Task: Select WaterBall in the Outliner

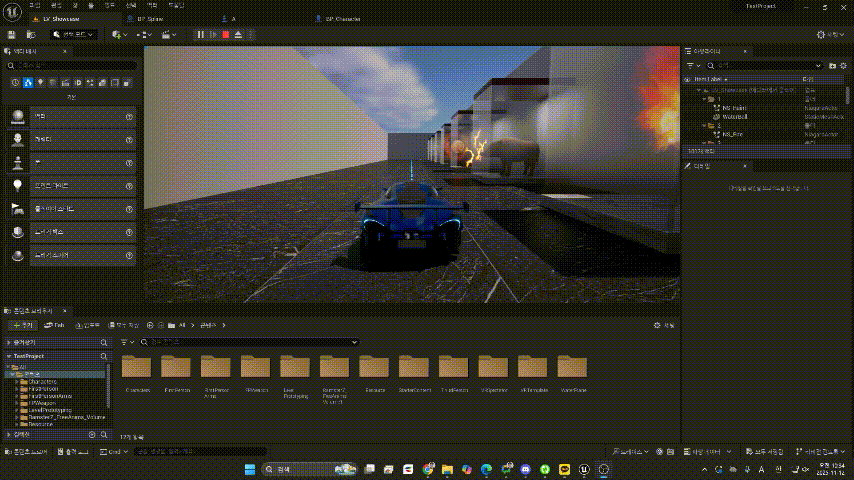Action: pyautogui.click(x=735, y=117)
